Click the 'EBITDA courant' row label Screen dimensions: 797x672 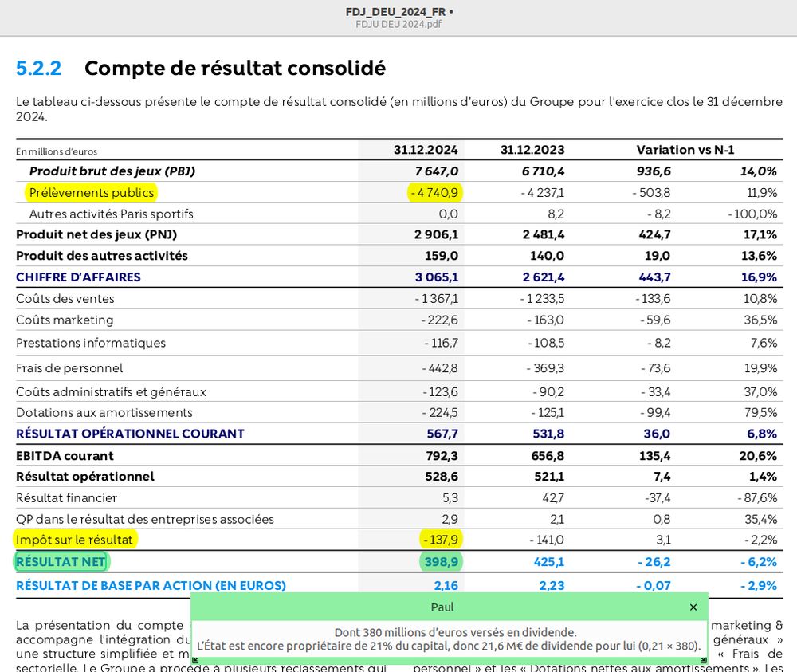click(x=65, y=456)
